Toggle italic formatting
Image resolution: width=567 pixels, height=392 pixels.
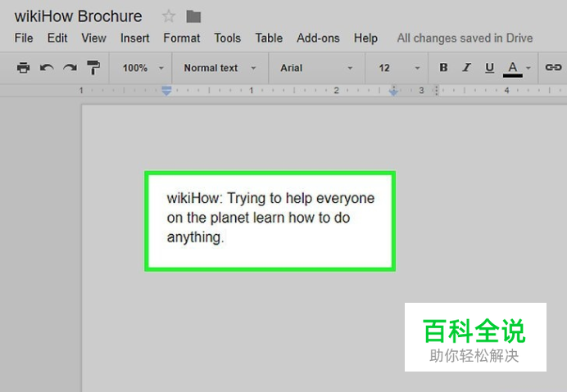point(466,68)
